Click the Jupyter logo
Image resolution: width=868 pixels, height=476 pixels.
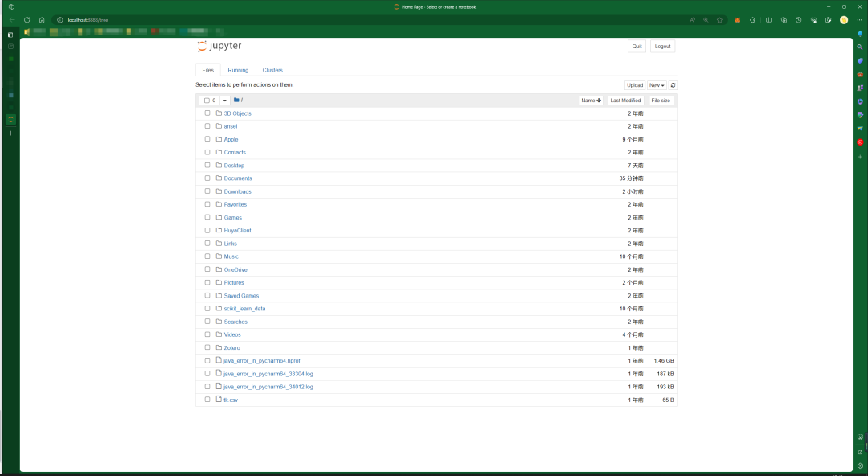point(219,46)
